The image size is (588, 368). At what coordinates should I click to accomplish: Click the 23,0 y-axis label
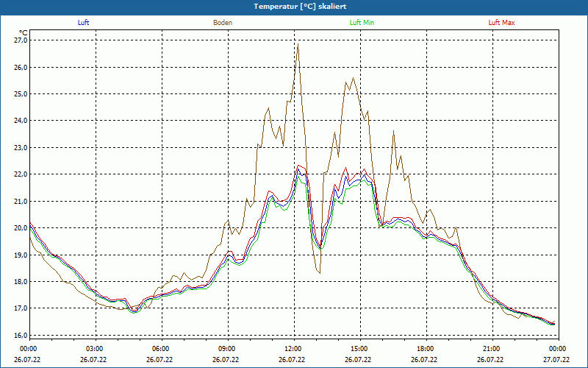click(21, 148)
